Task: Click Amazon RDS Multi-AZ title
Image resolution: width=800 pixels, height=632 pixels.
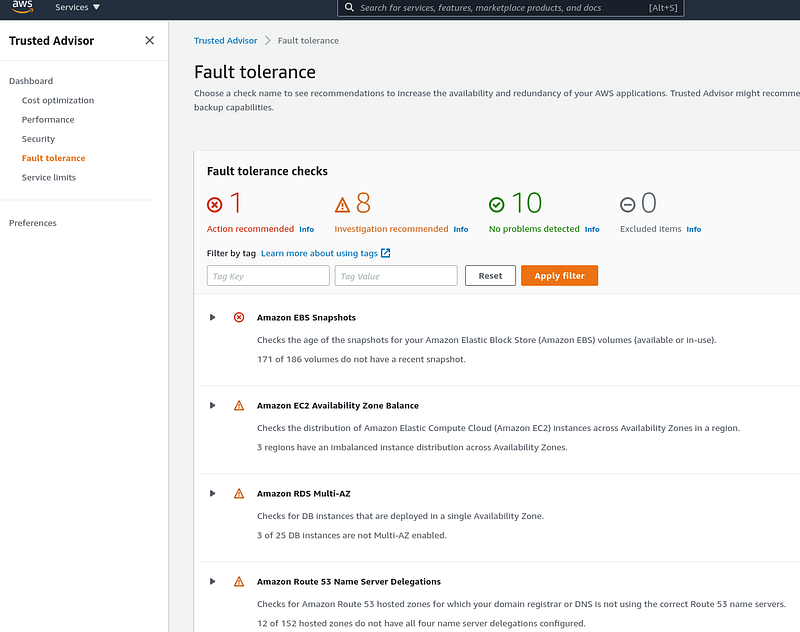Action: pos(304,493)
